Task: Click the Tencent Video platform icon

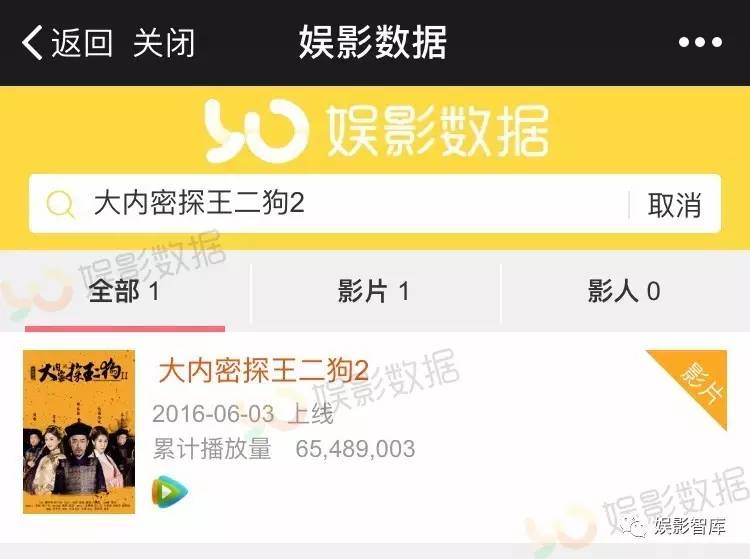Action: point(169,491)
